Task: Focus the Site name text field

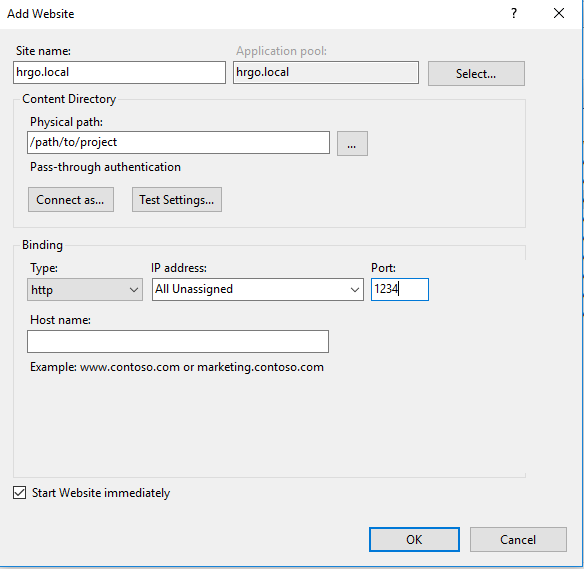Action: click(119, 72)
